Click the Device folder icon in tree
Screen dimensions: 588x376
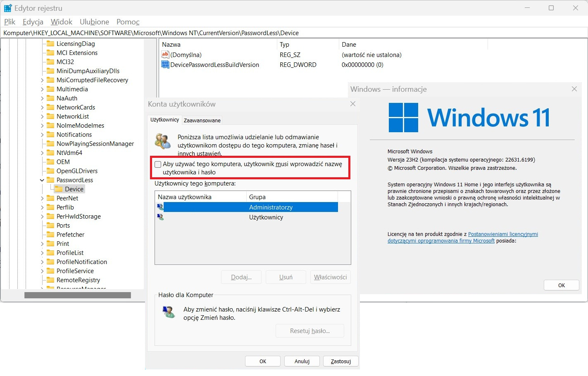pos(59,189)
